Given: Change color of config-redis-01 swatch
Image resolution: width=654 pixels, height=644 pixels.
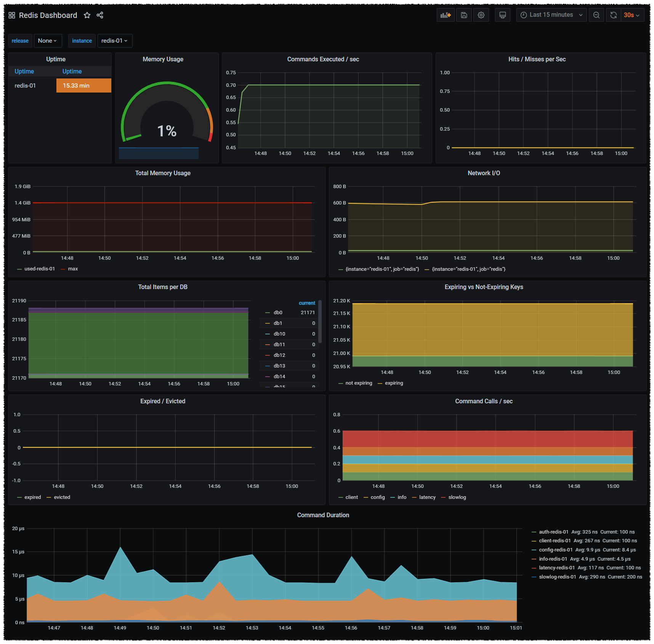Looking at the screenshot, I should tap(534, 550).
